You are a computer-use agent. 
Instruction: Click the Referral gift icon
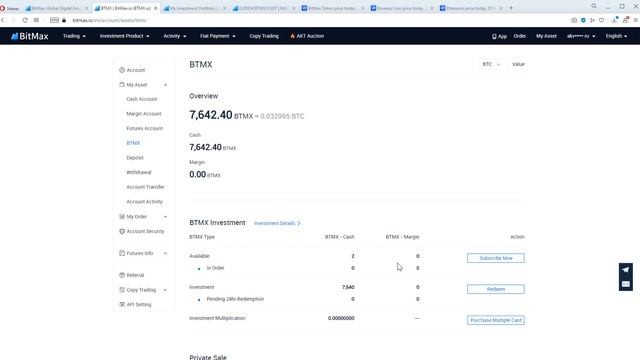point(122,275)
